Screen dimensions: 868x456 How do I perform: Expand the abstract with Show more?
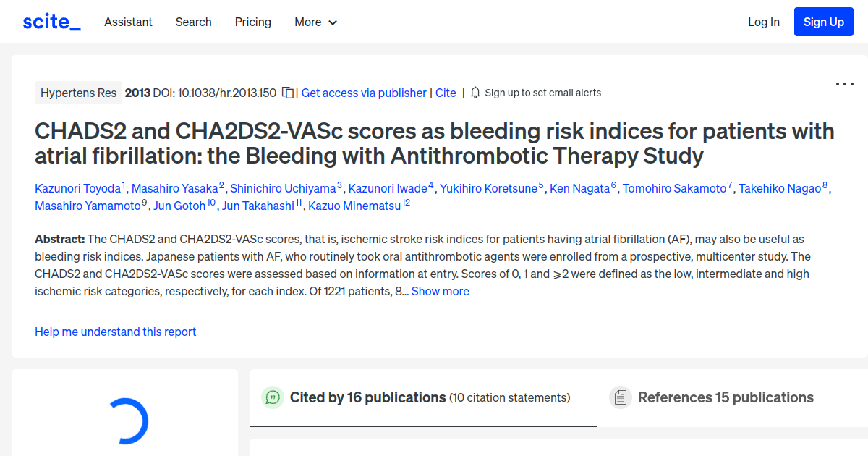[x=440, y=291]
